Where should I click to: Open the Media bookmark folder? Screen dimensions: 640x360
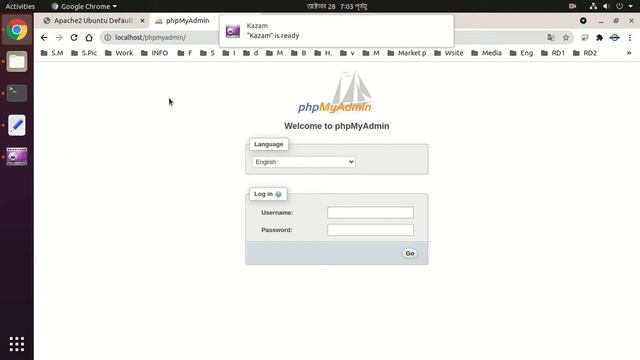click(486, 53)
